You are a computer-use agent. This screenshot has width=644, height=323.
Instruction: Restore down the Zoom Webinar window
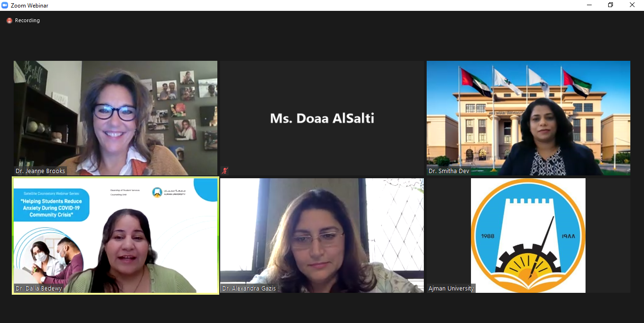click(x=611, y=5)
